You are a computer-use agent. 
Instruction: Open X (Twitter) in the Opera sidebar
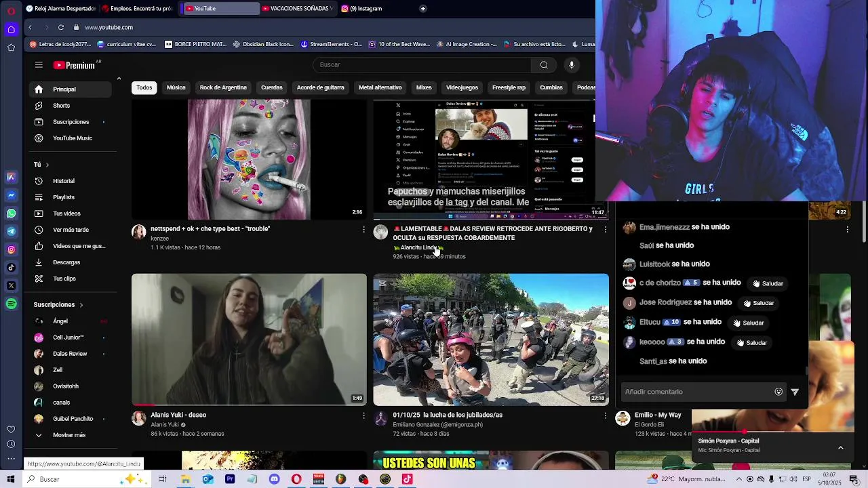11,286
